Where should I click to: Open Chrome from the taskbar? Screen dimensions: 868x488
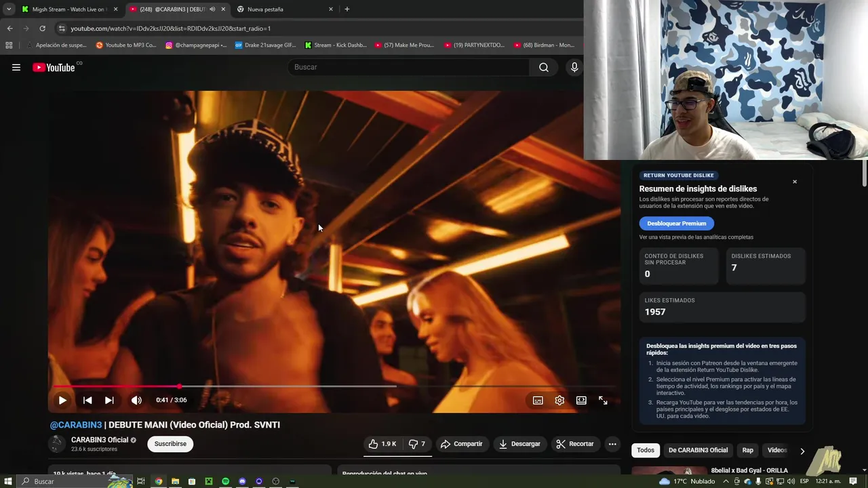(159, 481)
